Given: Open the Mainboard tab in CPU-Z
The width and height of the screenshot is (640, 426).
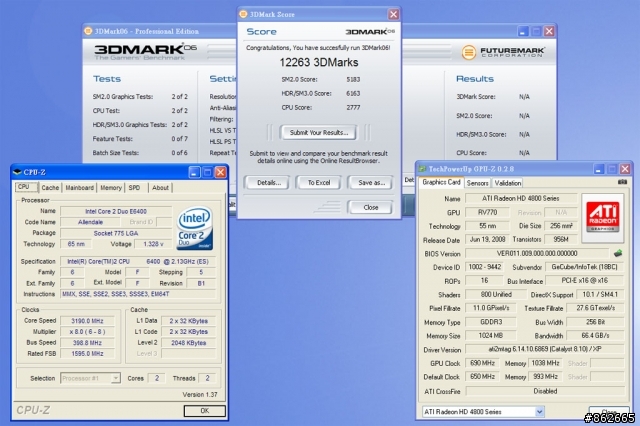Looking at the screenshot, I should click(80, 188).
